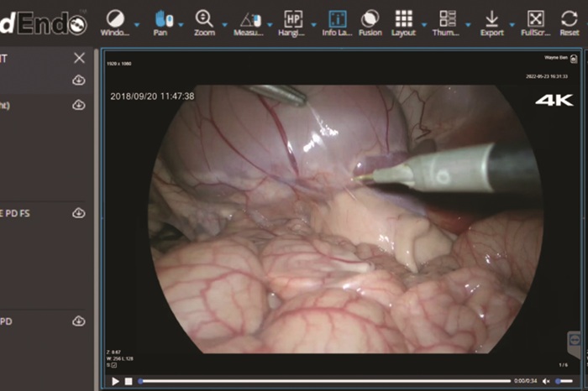Download the 'PD FS' series
Image resolution: width=588 pixels, height=391 pixels.
pyautogui.click(x=78, y=213)
